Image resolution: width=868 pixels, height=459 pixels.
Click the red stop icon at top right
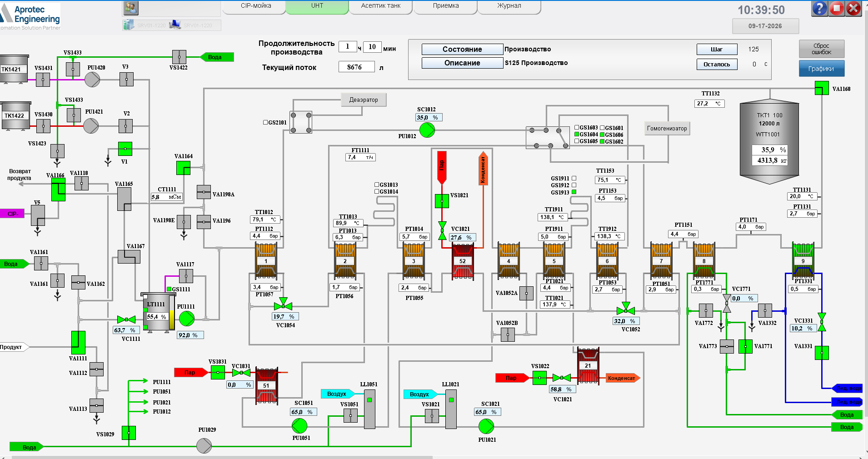click(x=837, y=8)
